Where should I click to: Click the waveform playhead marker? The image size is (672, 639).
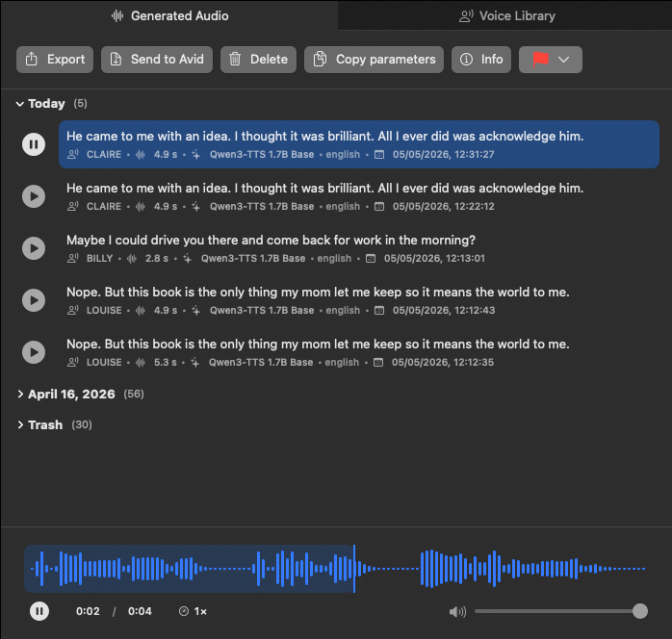click(354, 569)
